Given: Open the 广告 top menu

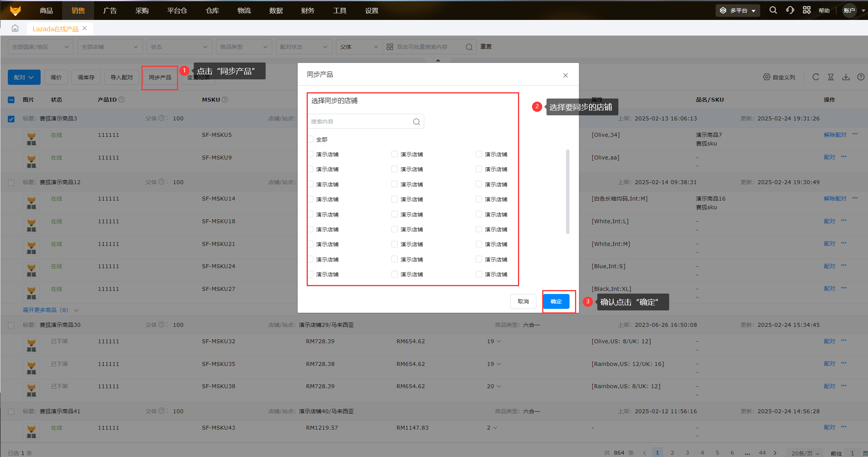Looking at the screenshot, I should pos(110,11).
